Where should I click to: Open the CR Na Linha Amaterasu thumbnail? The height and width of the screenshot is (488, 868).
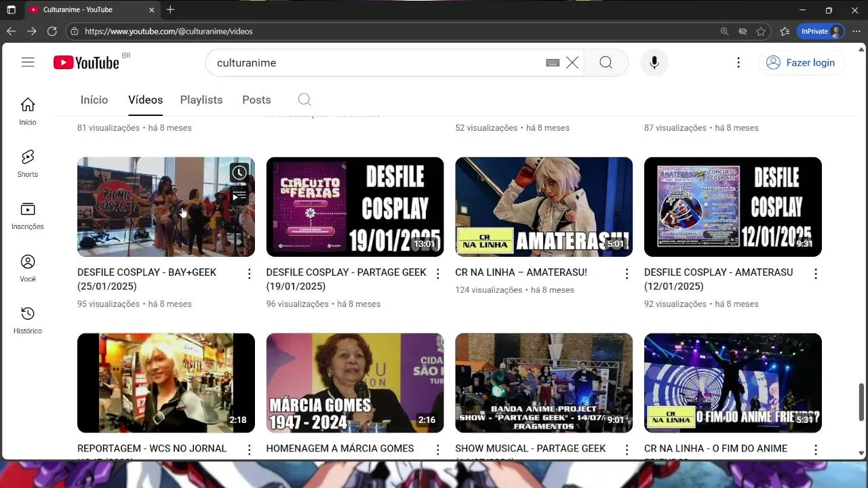(544, 207)
